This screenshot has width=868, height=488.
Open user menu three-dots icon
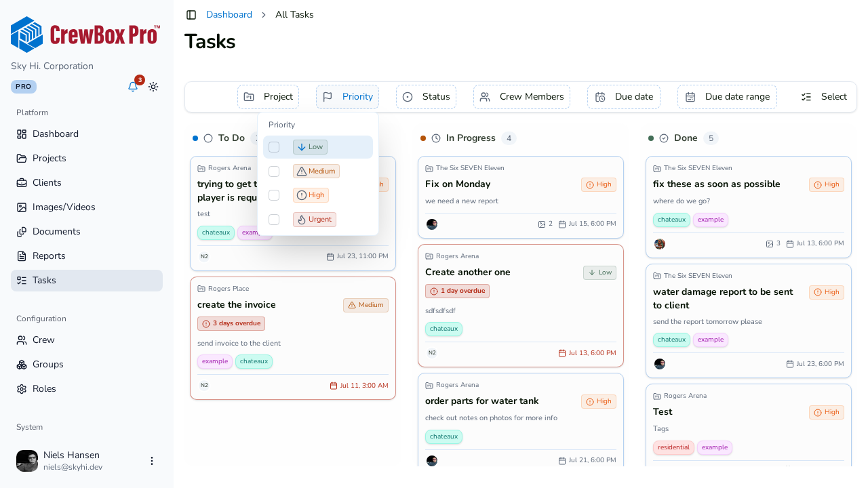pyautogui.click(x=152, y=461)
